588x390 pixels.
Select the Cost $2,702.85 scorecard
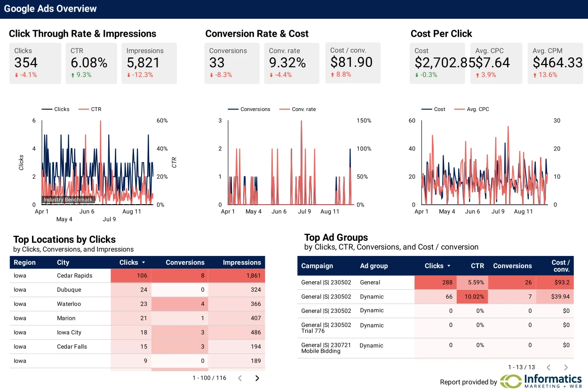tap(437, 64)
